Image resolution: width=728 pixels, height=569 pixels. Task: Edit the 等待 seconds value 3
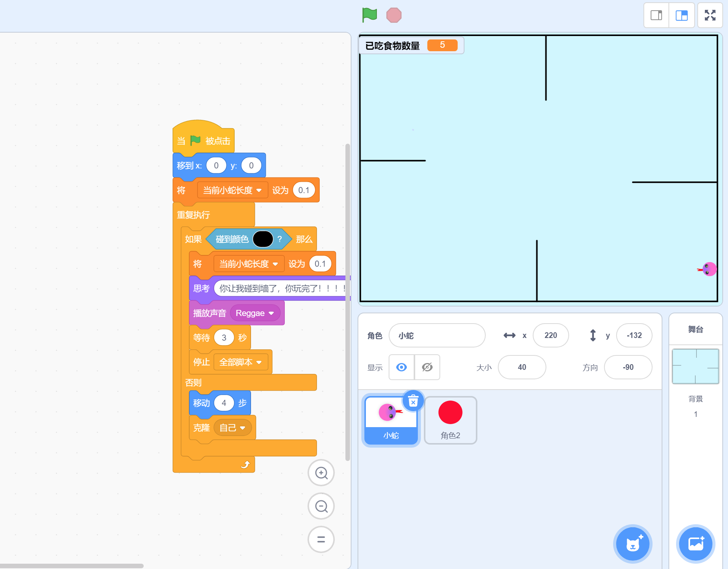tap(224, 338)
